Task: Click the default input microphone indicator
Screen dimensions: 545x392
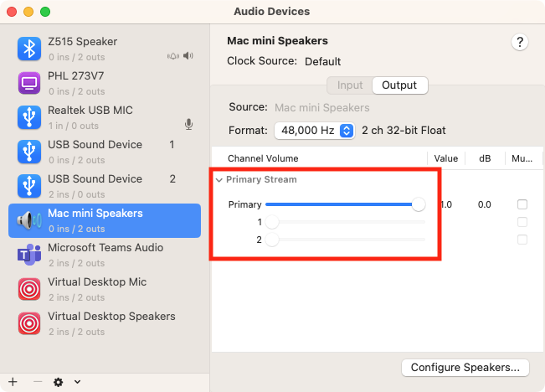Action: click(188, 124)
